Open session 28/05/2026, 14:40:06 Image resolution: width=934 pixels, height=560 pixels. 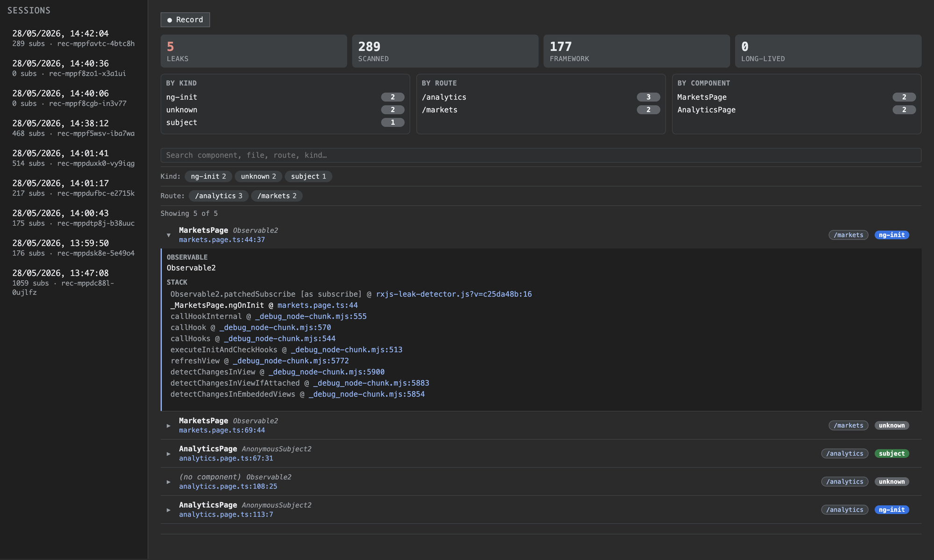tap(74, 98)
